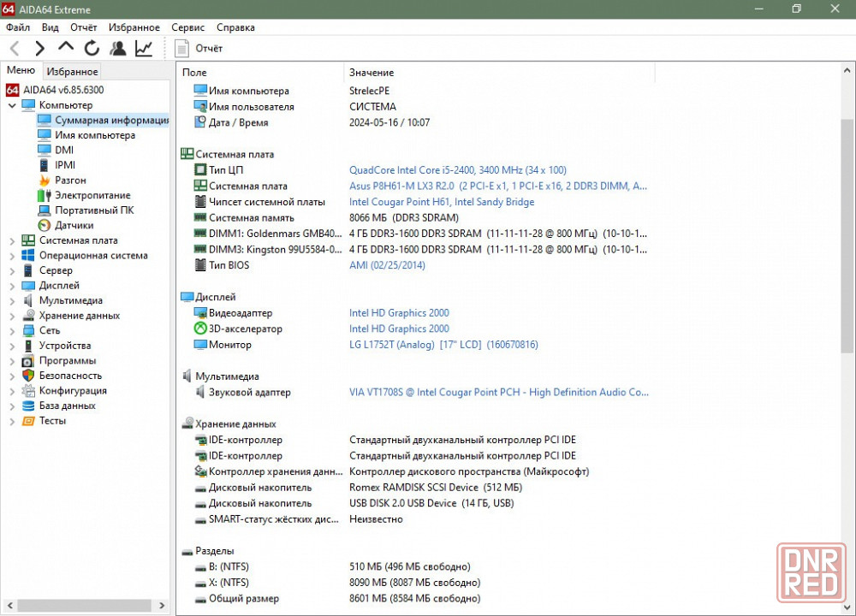Select the DMI tree item icon
This screenshot has height=616, width=856.
[45, 150]
